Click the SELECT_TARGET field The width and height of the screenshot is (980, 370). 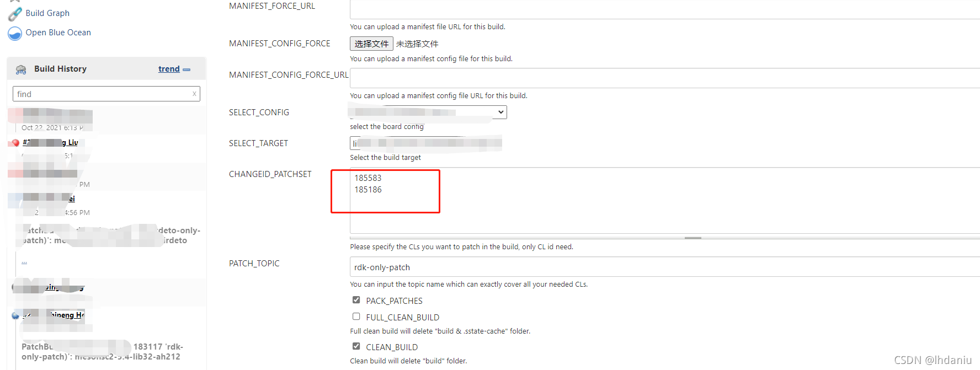point(426,143)
